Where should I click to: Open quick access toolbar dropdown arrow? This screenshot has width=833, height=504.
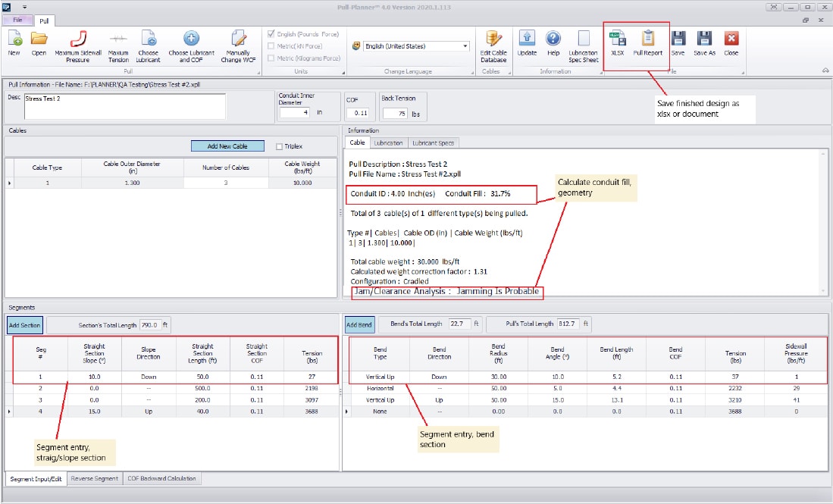pyautogui.click(x=24, y=8)
